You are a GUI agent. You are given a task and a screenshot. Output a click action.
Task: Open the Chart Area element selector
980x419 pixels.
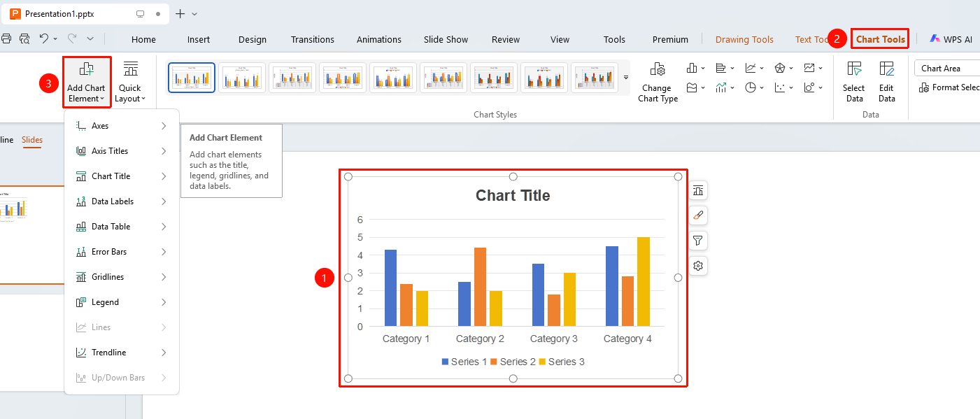(x=946, y=68)
